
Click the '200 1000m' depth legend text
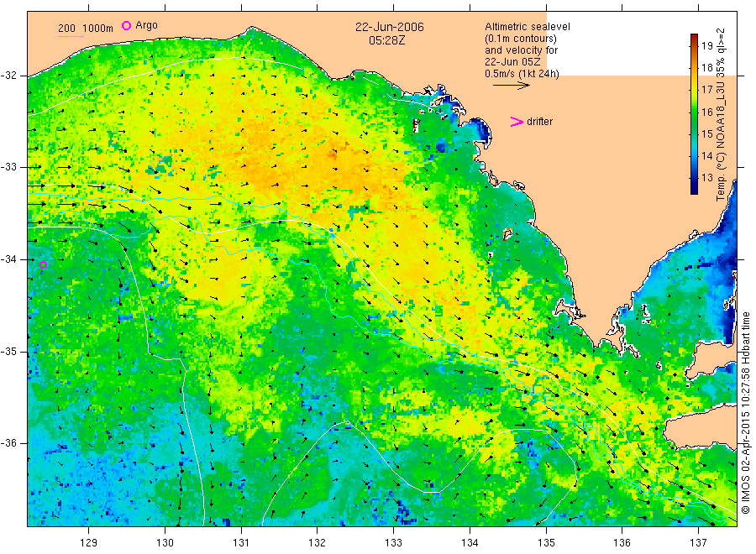pos(86,29)
